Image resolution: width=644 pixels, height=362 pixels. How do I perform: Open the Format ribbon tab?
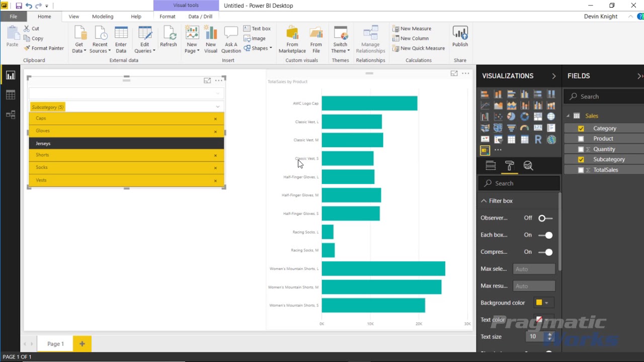coord(168,17)
